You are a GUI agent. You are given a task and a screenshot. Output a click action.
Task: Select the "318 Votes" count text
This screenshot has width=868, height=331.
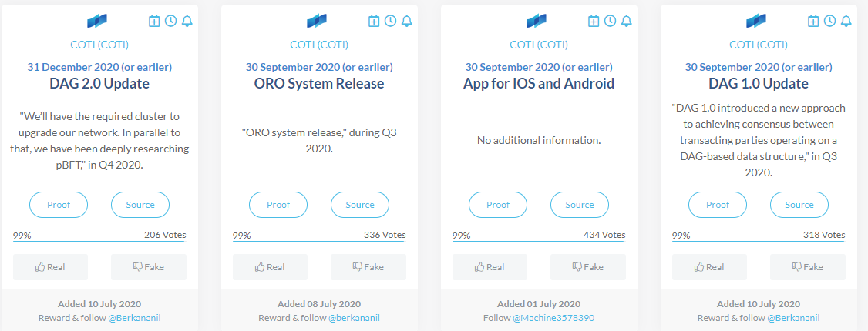click(x=824, y=235)
